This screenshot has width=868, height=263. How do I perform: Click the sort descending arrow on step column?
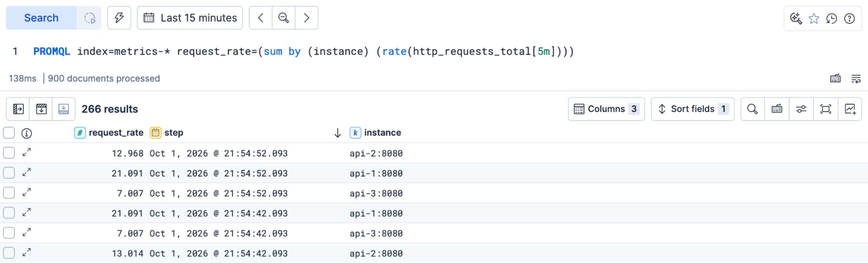tap(338, 133)
